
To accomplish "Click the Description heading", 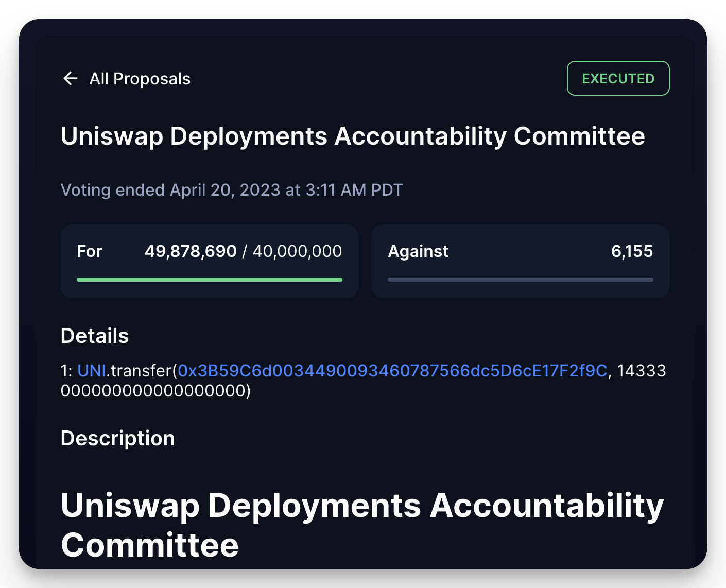I will 118,439.
